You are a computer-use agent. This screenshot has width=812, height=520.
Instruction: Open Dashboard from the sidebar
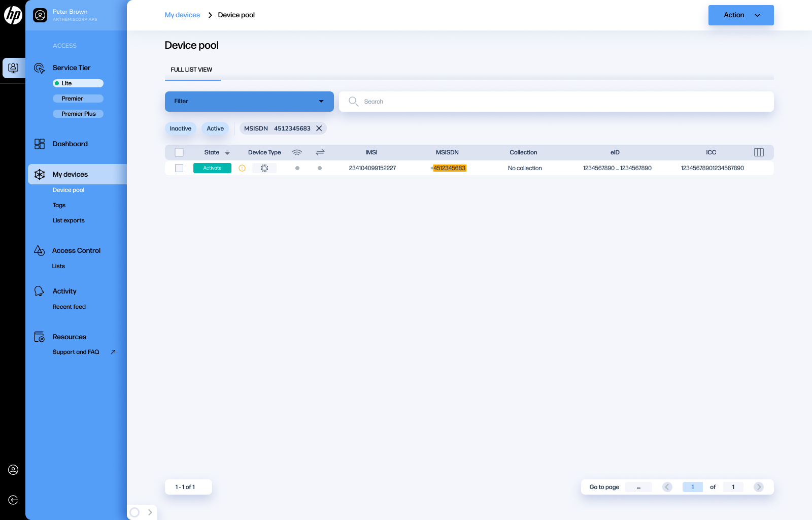tap(70, 144)
